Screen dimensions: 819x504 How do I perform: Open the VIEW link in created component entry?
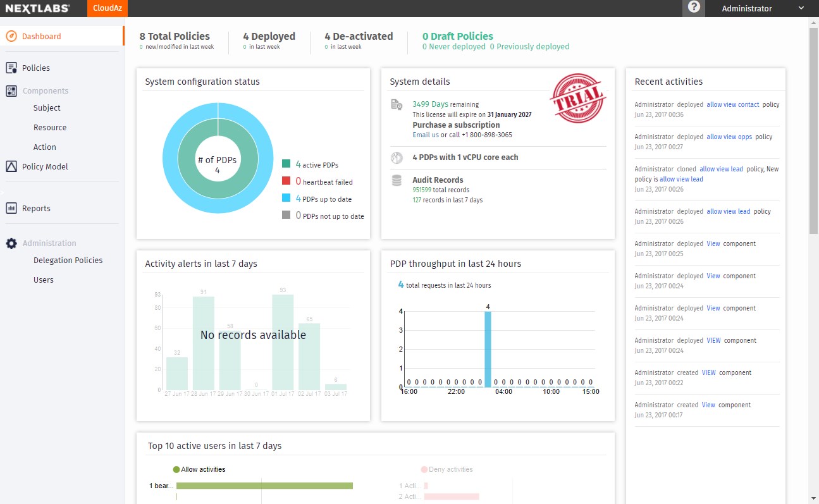709,373
